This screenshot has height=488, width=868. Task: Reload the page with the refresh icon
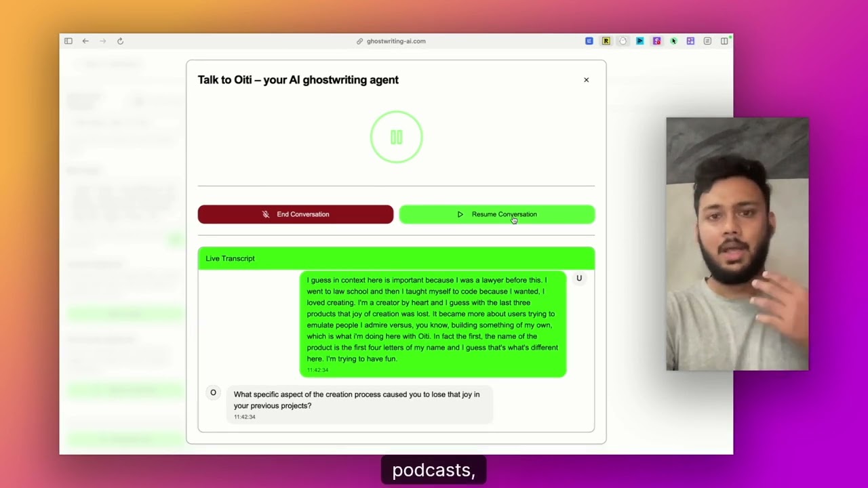(x=120, y=41)
